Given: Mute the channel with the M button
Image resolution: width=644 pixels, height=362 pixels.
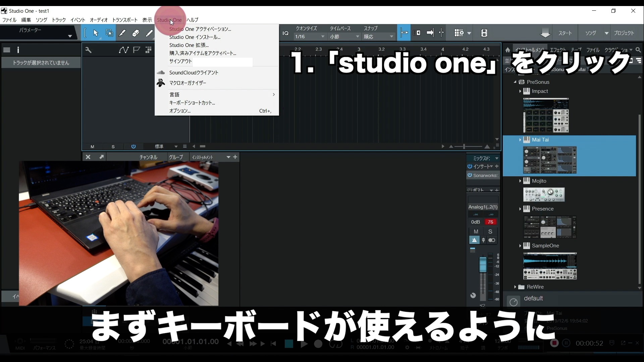Looking at the screenshot, I should click(477, 232).
